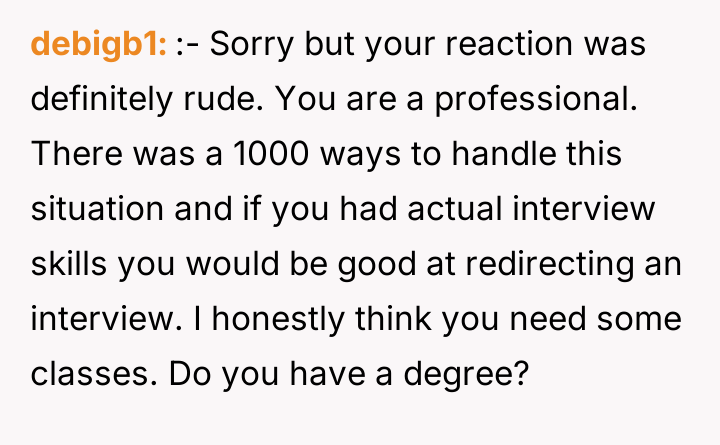
Task: Click the word 'redirecting' in the comment
Action: pos(565,265)
